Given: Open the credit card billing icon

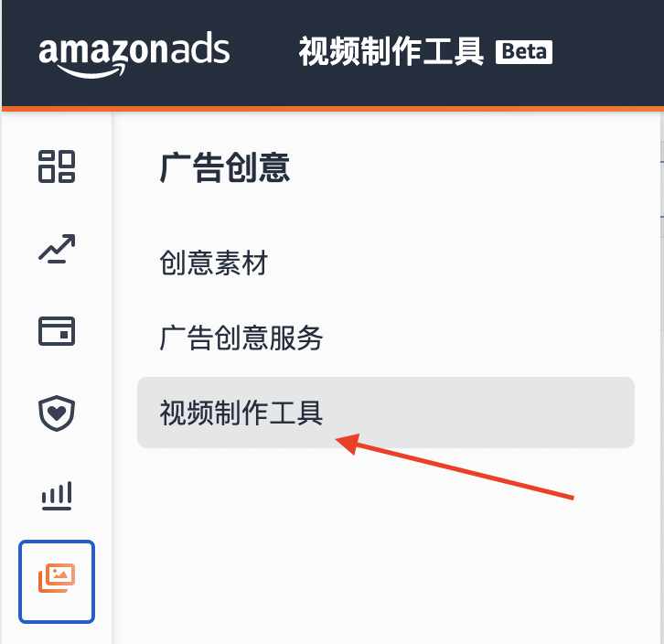Looking at the screenshot, I should click(x=57, y=331).
